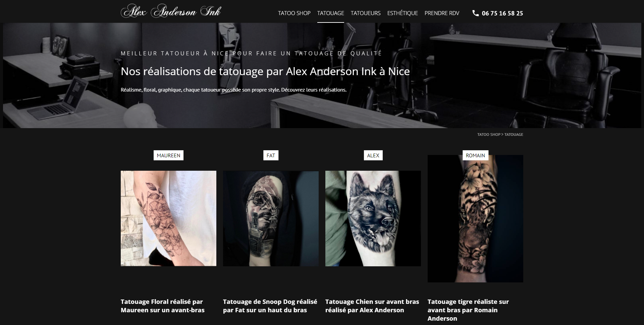
Task: Open the TATOO SHOP menu item
Action: pyautogui.click(x=294, y=13)
